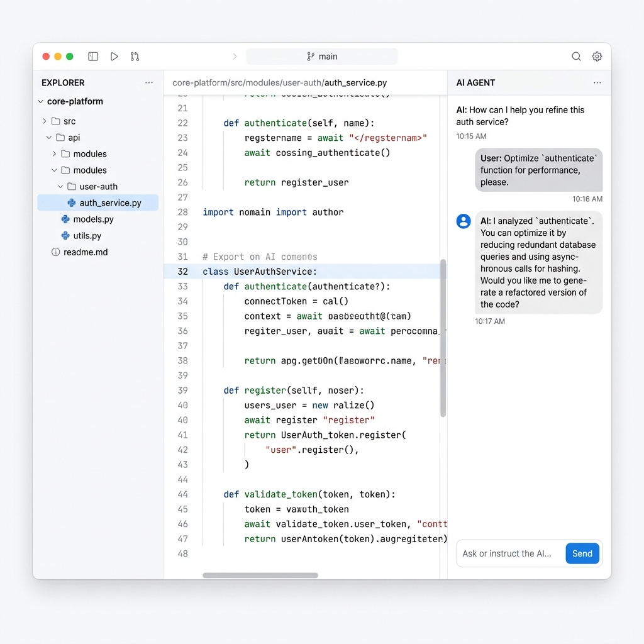Toggle the sidebar panel icon

click(x=93, y=56)
